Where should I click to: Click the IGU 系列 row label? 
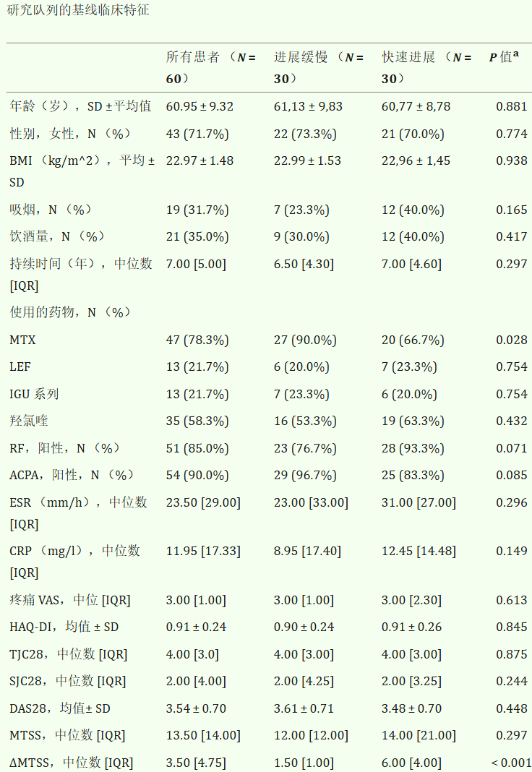click(x=34, y=394)
